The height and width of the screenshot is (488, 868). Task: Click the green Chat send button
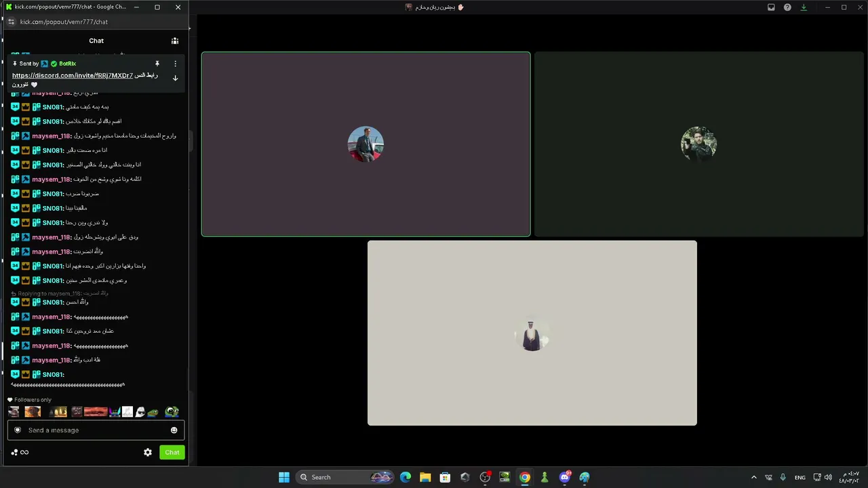tap(172, 452)
